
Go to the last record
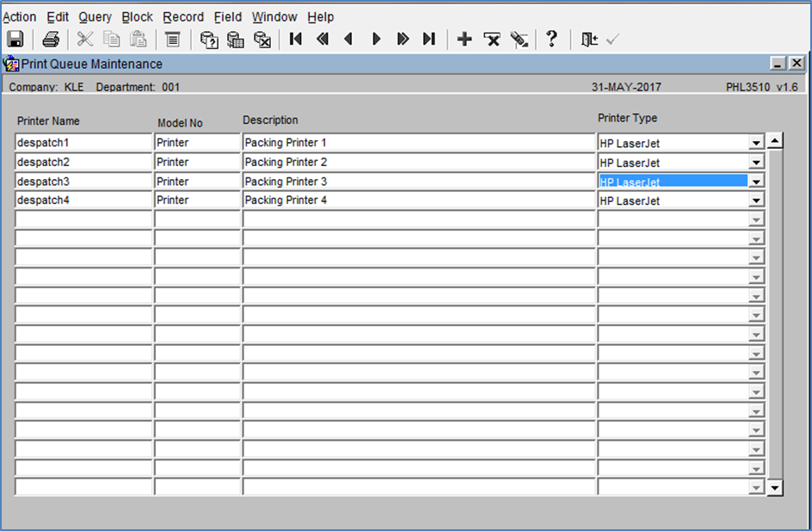click(428, 39)
